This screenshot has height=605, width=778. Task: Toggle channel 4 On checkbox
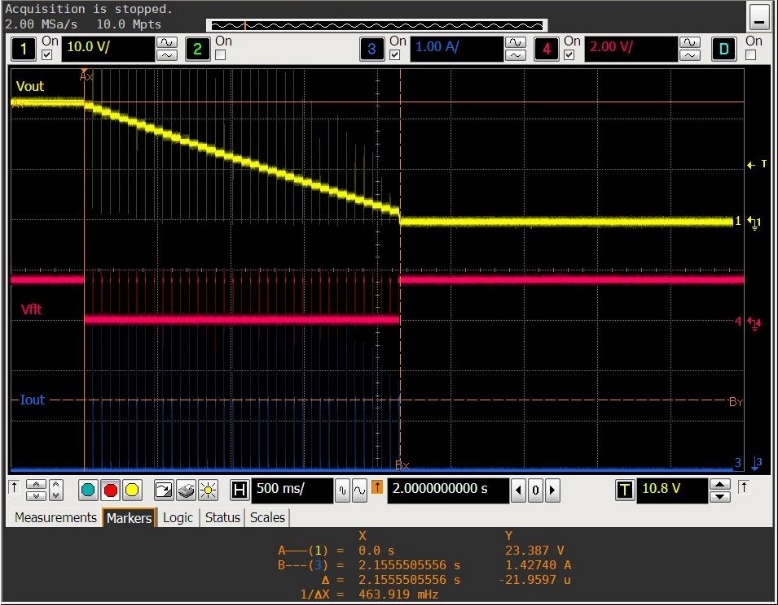pyautogui.click(x=569, y=55)
